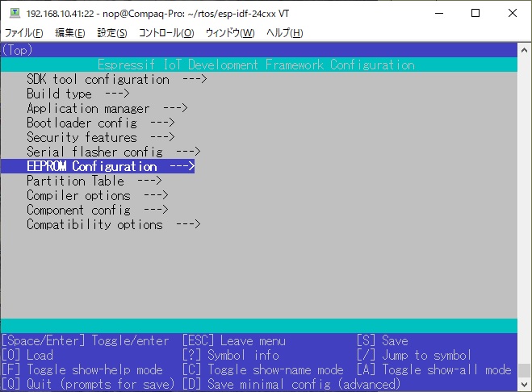Open the コントロール(O) menu
Viewport: 532px width, 392px height.
pyautogui.click(x=166, y=33)
